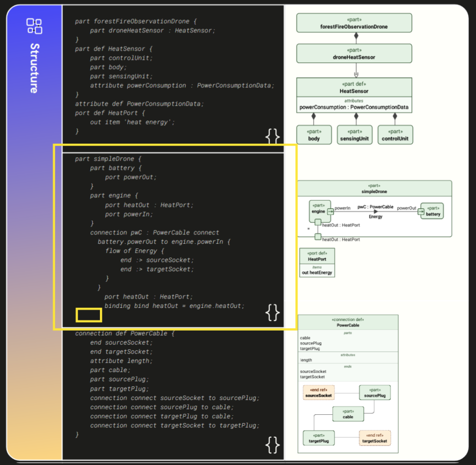The image size is (476, 465).
Task: Click the engine part in simpleDrone diagram
Action: (x=318, y=209)
